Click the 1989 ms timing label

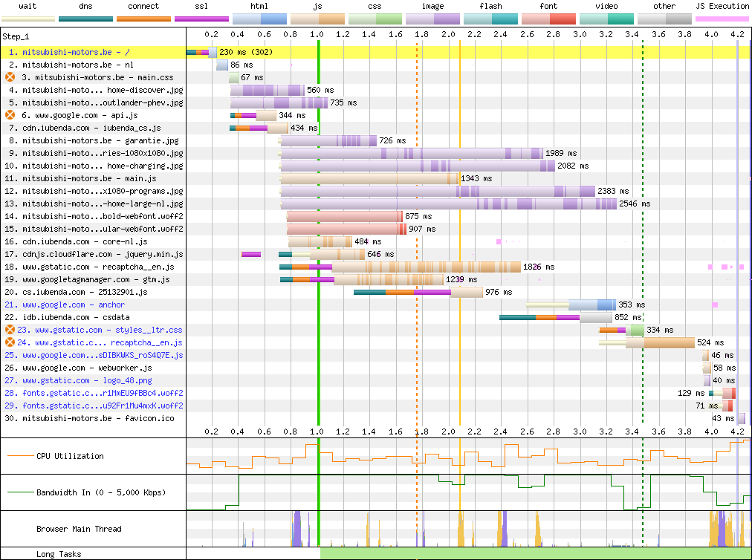[561, 154]
